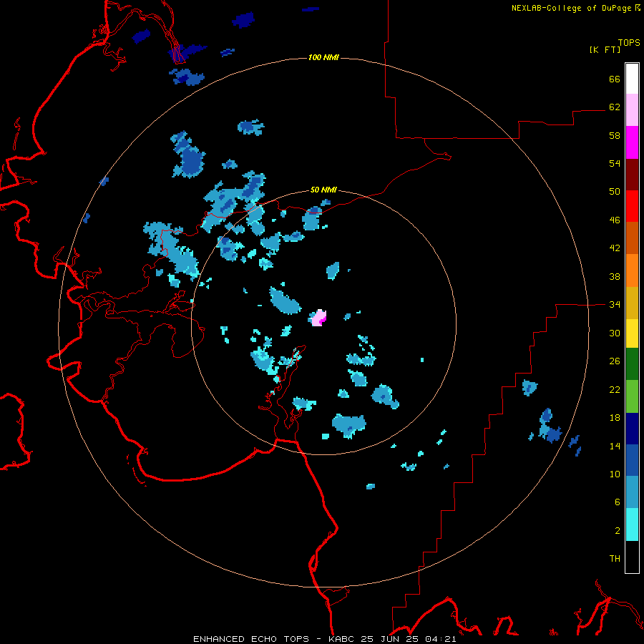Screen dimensions: 644x644
Task: Click the 26 scale value
Action: [x=615, y=361]
